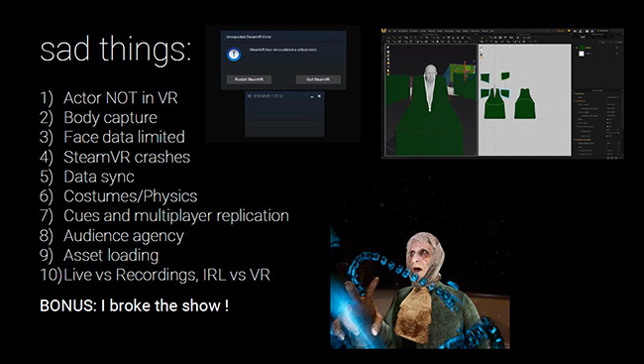Close the SteamVR status window
The image size is (644, 364).
coord(319,96)
